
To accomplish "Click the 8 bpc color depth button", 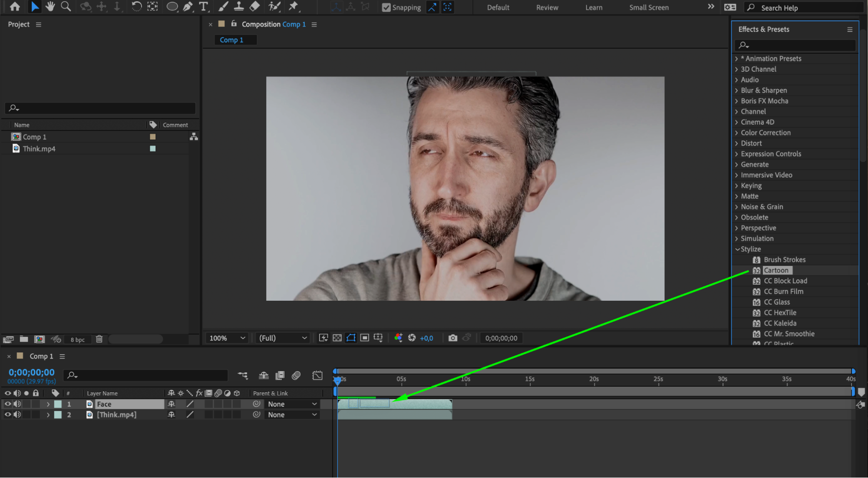I will pos(77,340).
